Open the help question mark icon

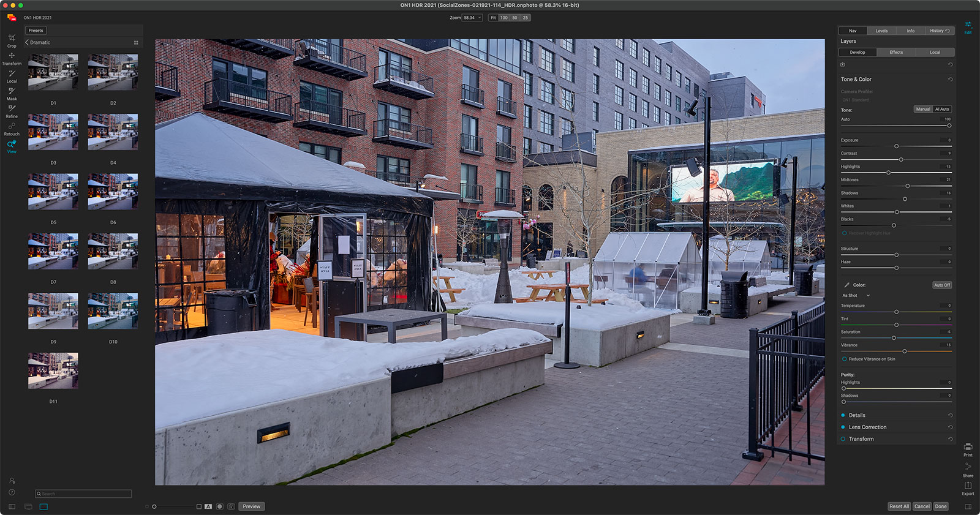click(12, 492)
